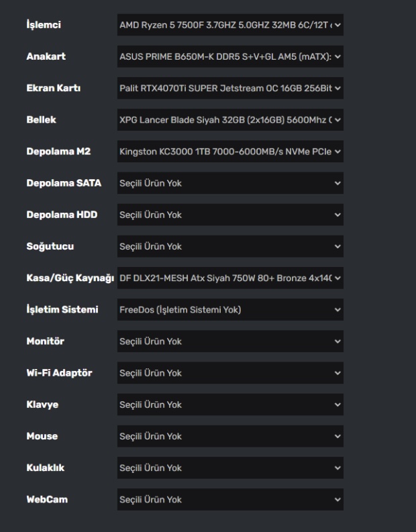This screenshot has height=532, width=416.
Task: Open the WebCam dropdown
Action: click(x=229, y=499)
